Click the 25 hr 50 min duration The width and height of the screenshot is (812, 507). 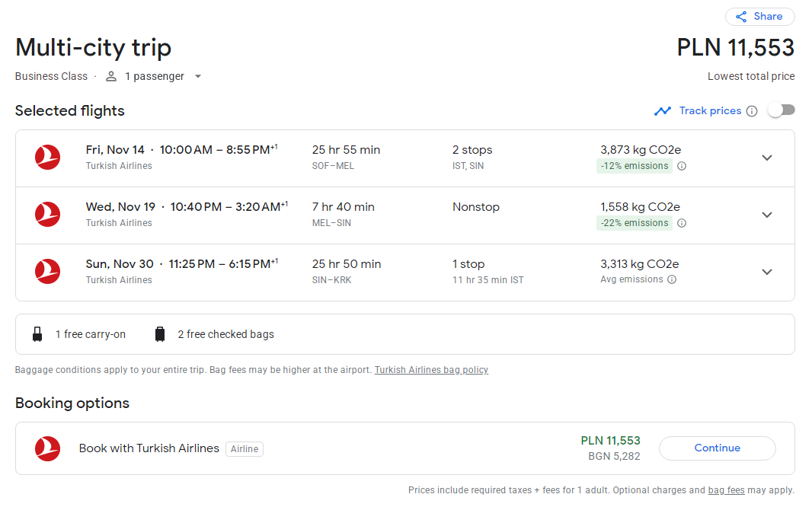pyautogui.click(x=347, y=264)
